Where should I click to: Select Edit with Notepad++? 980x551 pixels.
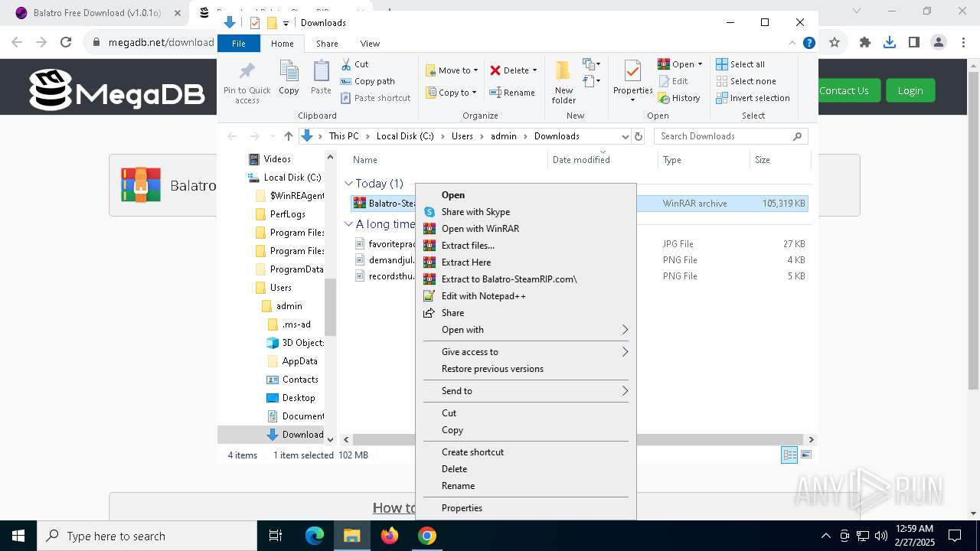coord(484,296)
